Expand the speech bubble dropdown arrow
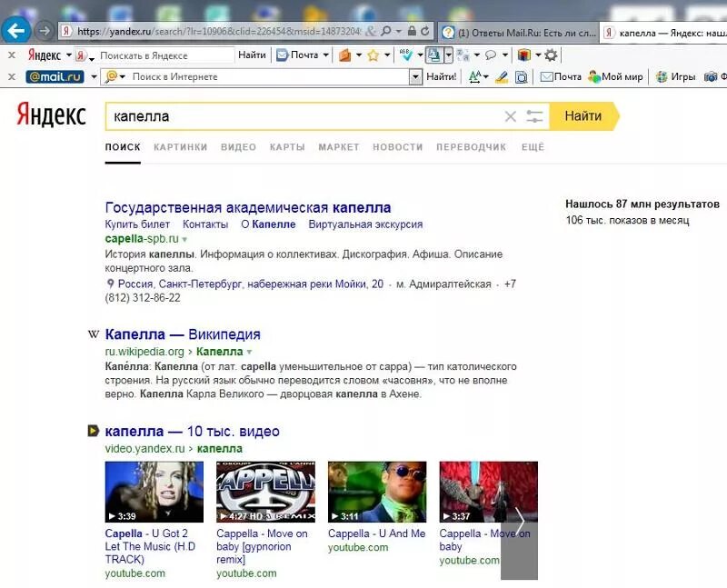 [x=505, y=55]
